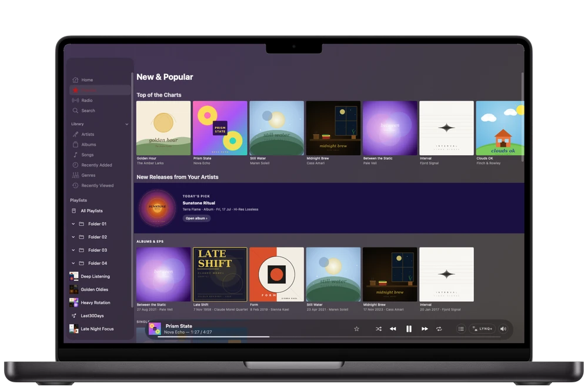Open the Recently Added clock icon
The height and width of the screenshot is (387, 588).
[75, 165]
